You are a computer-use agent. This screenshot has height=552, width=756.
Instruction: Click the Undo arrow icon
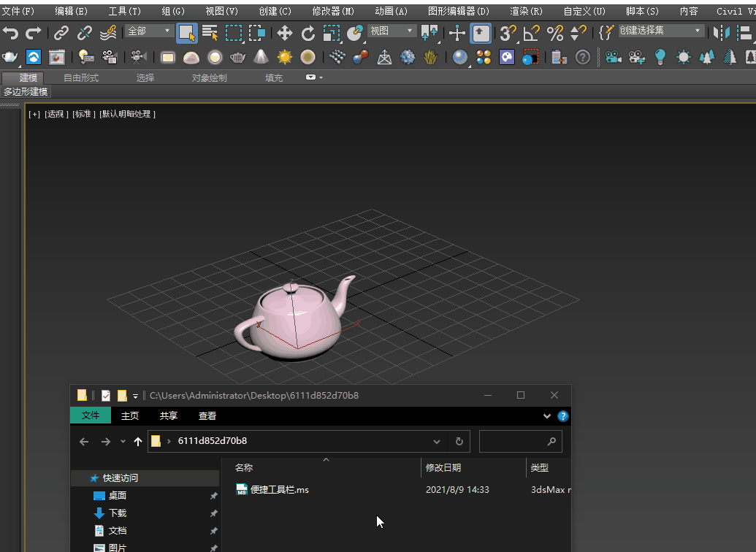[x=10, y=33]
